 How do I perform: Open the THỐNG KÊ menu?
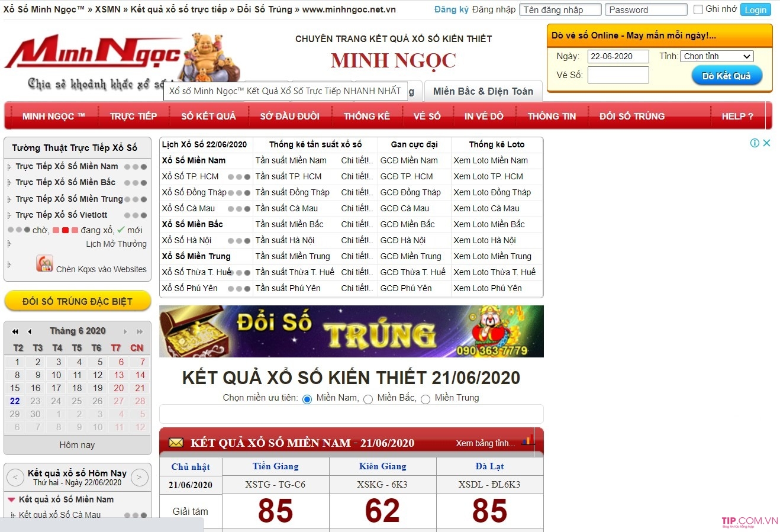367,116
